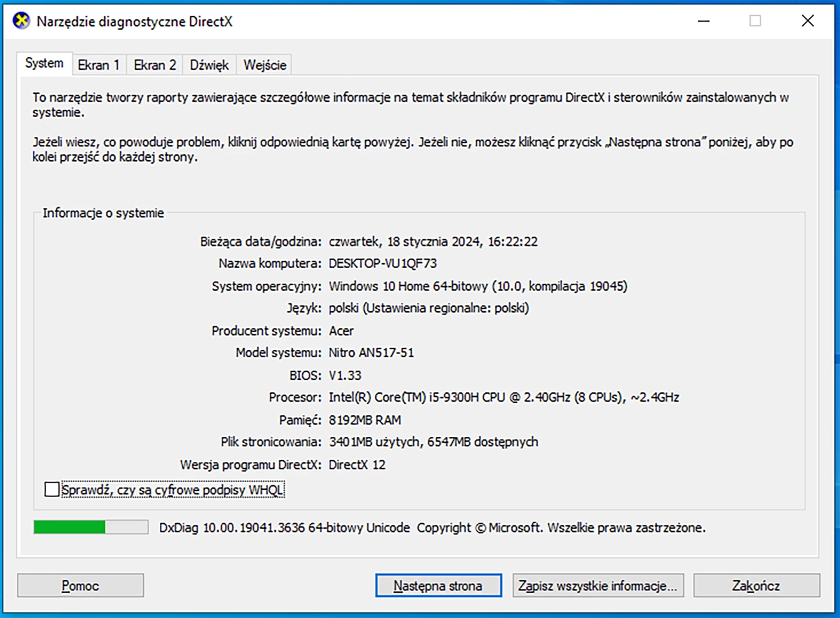Click the window title Narzędzie diagnostyczne DirectX
The image size is (840, 618).
click(135, 22)
